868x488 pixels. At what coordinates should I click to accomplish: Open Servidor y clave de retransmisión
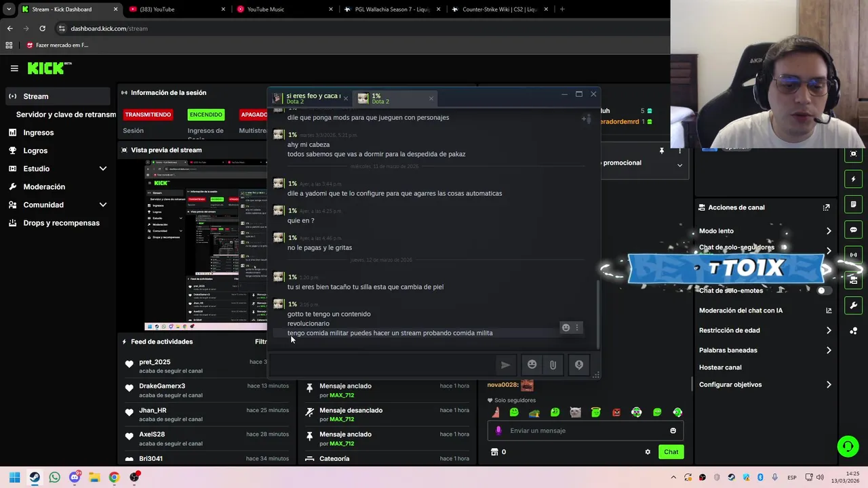coord(66,115)
